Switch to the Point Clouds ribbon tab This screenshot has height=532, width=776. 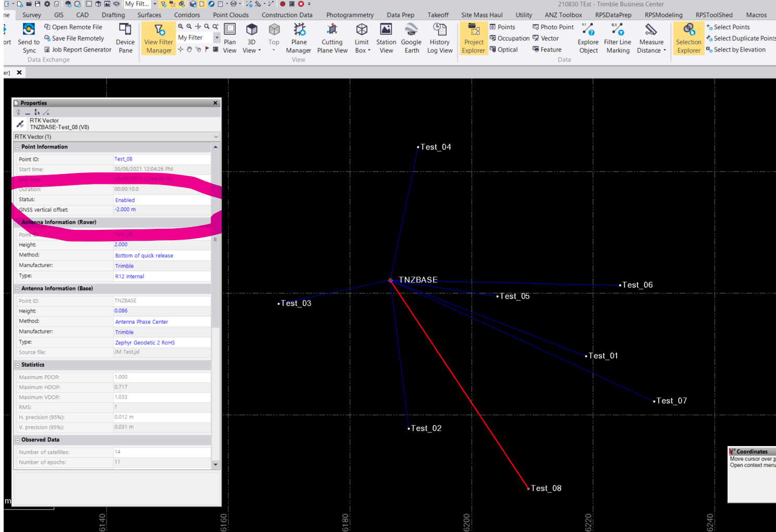coord(230,15)
